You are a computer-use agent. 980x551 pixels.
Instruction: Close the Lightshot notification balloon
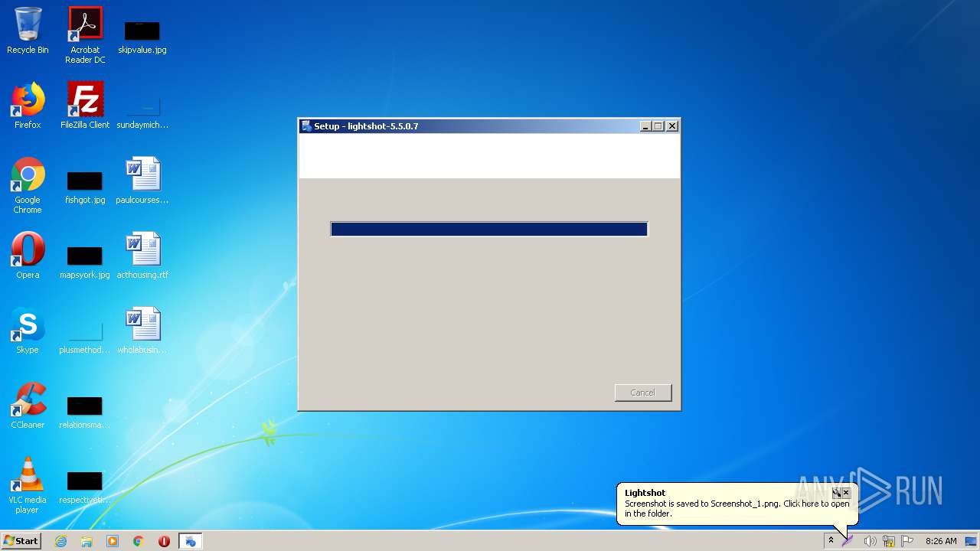846,493
